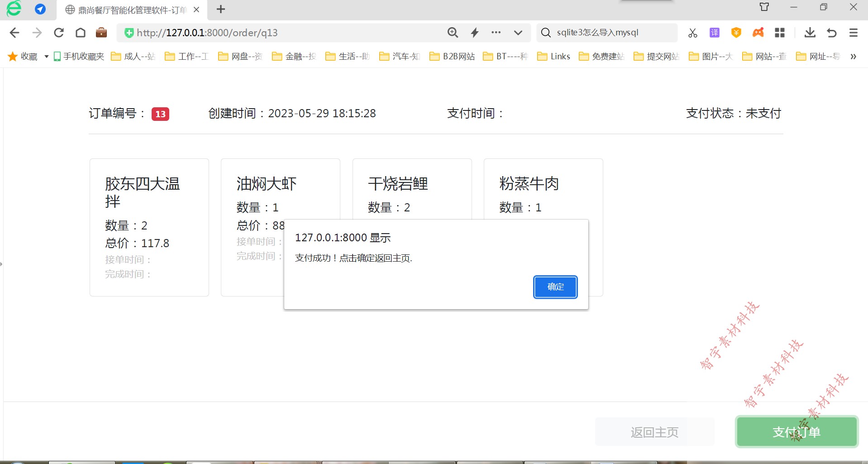The width and height of the screenshot is (868, 464).
Task: Go back to previous page
Action: pyautogui.click(x=14, y=33)
